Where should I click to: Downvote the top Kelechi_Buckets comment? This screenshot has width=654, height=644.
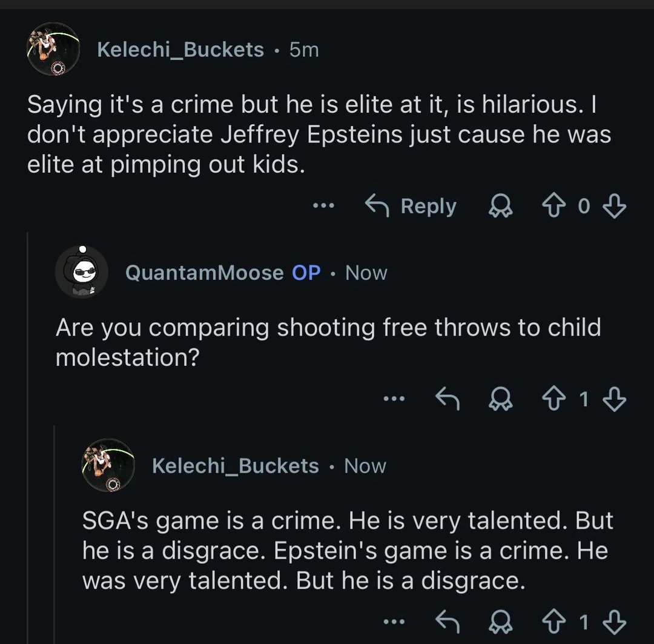[x=615, y=207]
